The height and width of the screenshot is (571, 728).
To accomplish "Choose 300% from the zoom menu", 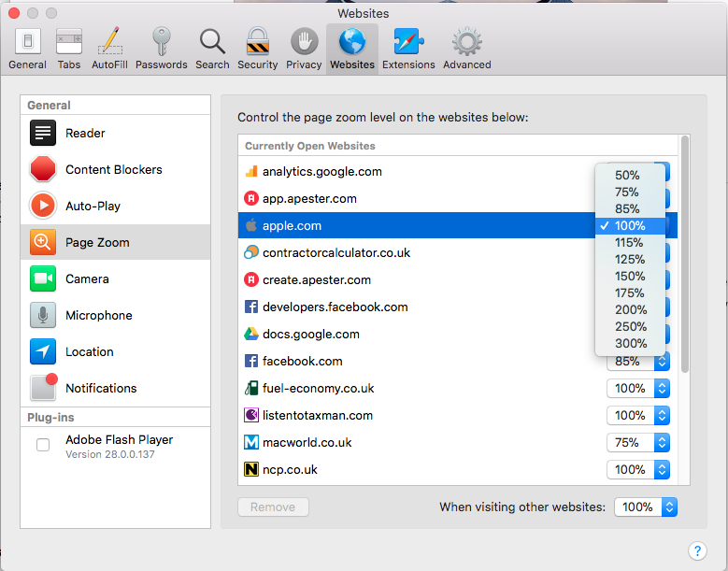I will click(630, 344).
